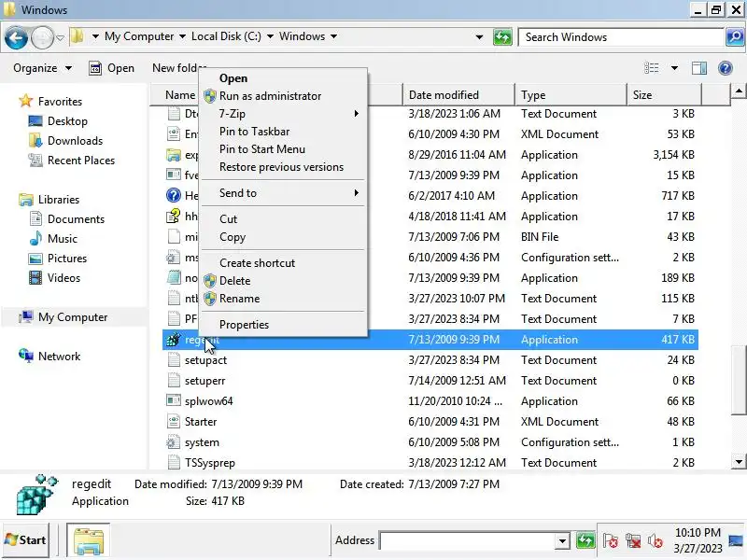Expand the Local Disk (C:) breadcrumb arrow

pos(270,36)
